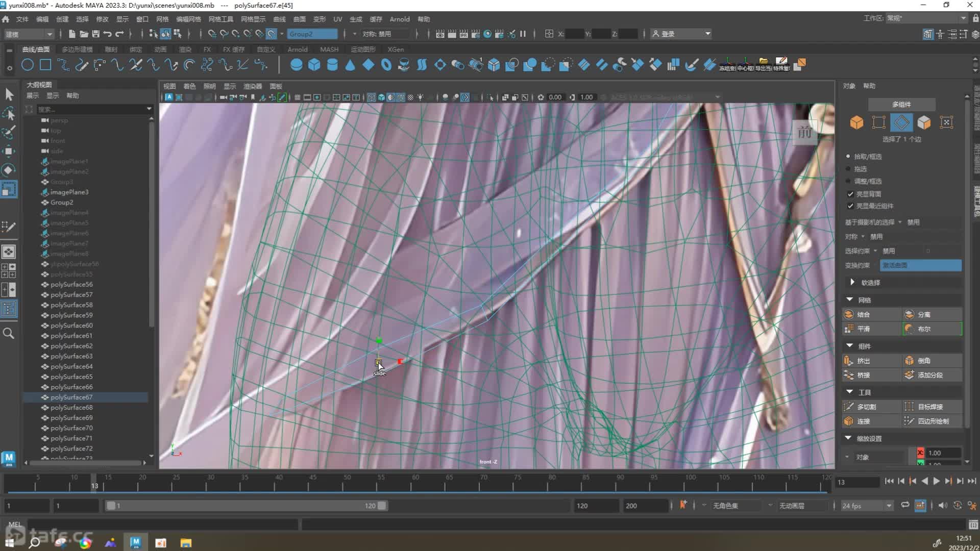Viewport: 980px width, 551px height.
Task: Click the 多切割 multi-cut button
Action: [871, 407]
